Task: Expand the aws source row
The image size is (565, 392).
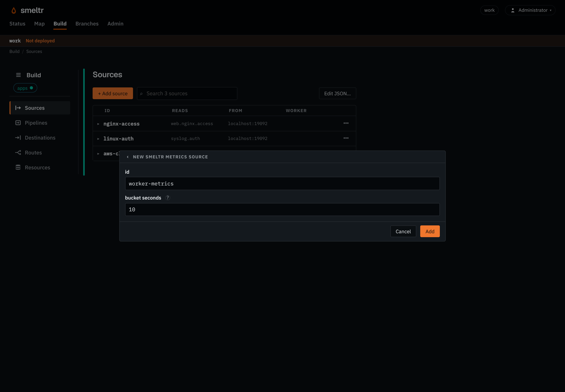Action: pyautogui.click(x=98, y=154)
